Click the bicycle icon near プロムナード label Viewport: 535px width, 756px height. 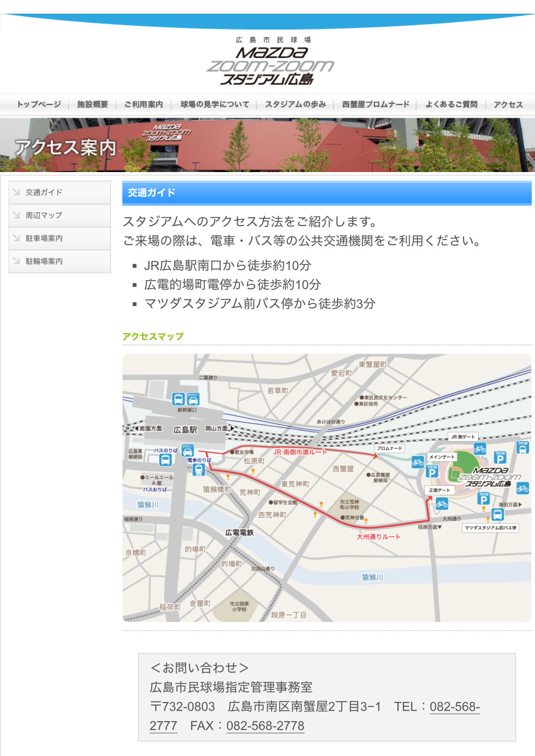coord(417,462)
